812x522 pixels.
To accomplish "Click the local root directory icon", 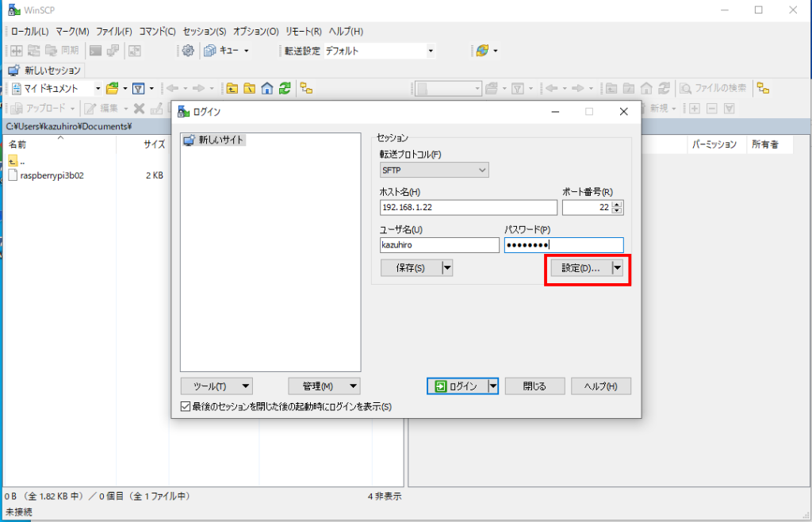I will pyautogui.click(x=250, y=88).
